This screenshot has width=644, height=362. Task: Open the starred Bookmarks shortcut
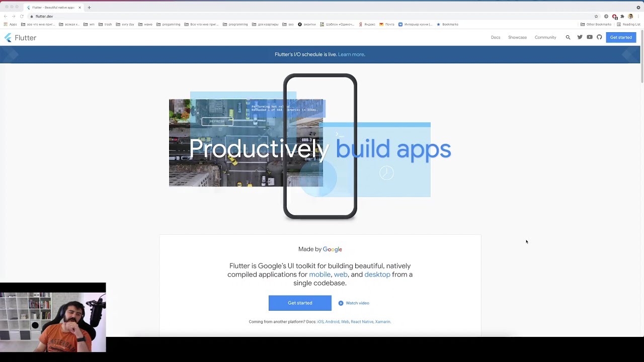coord(447,24)
